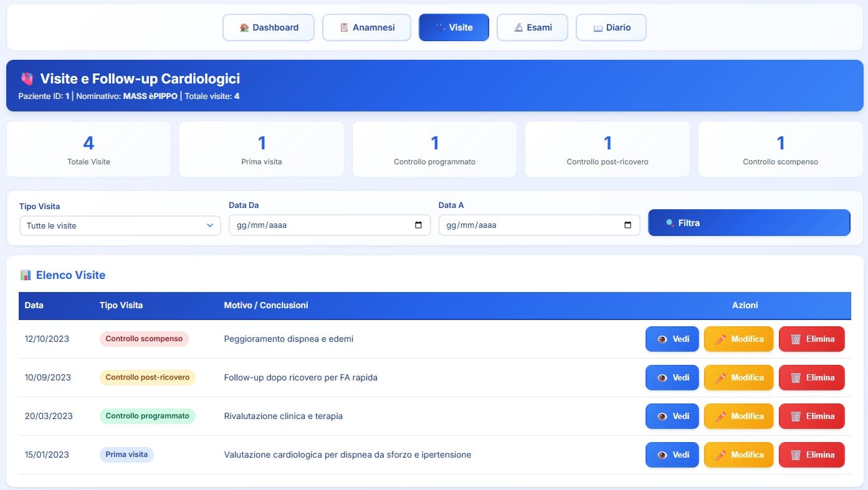Switch to the Anamnesi tab
Image resolution: width=868 pixels, height=490 pixels.
366,27
